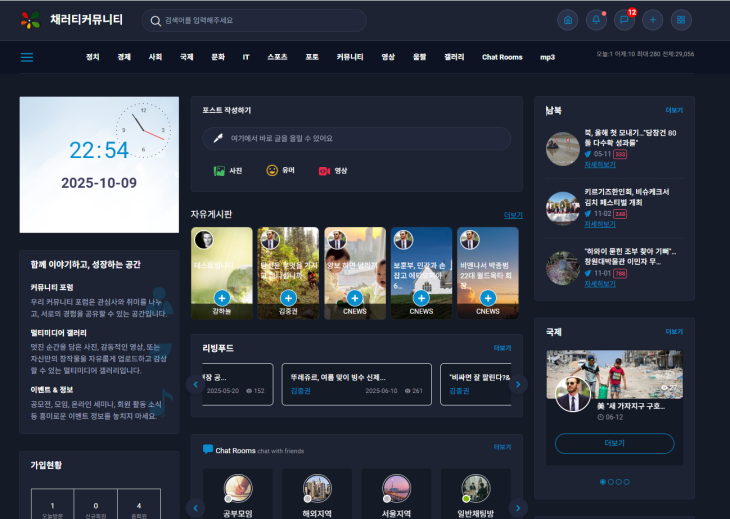Select first carousel dot in 국제 panel
This screenshot has height=519, width=730.
pyautogui.click(x=602, y=482)
